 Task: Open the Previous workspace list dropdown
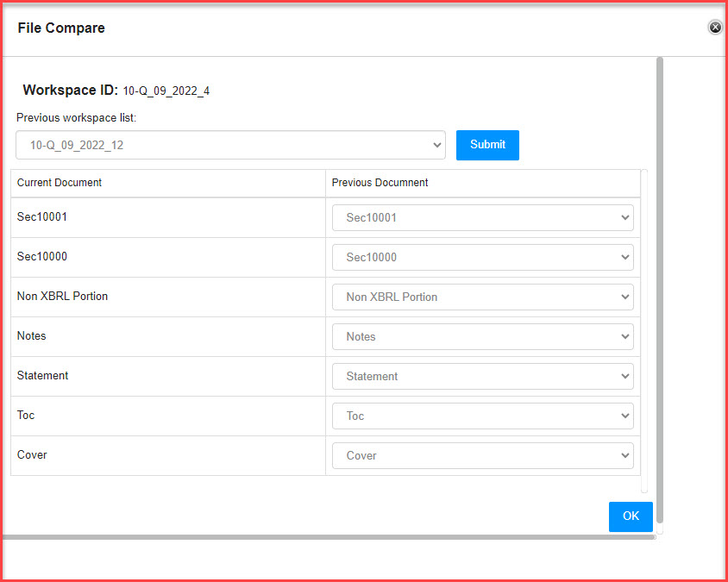pyautogui.click(x=231, y=145)
